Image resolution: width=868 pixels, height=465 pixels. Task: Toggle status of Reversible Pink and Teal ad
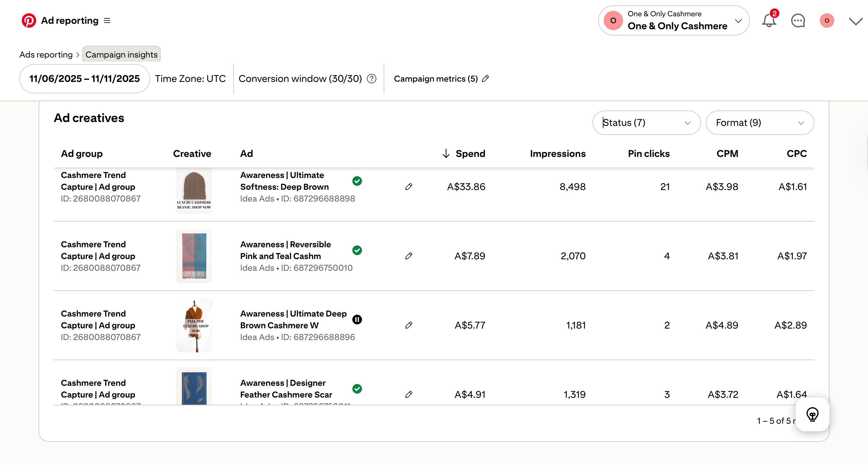tap(357, 250)
